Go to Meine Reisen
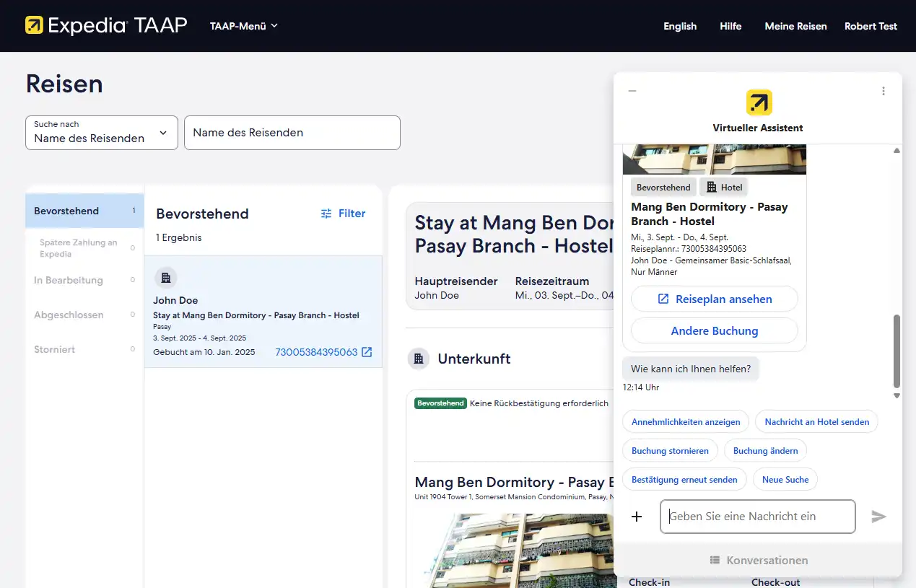916x588 pixels. point(795,26)
